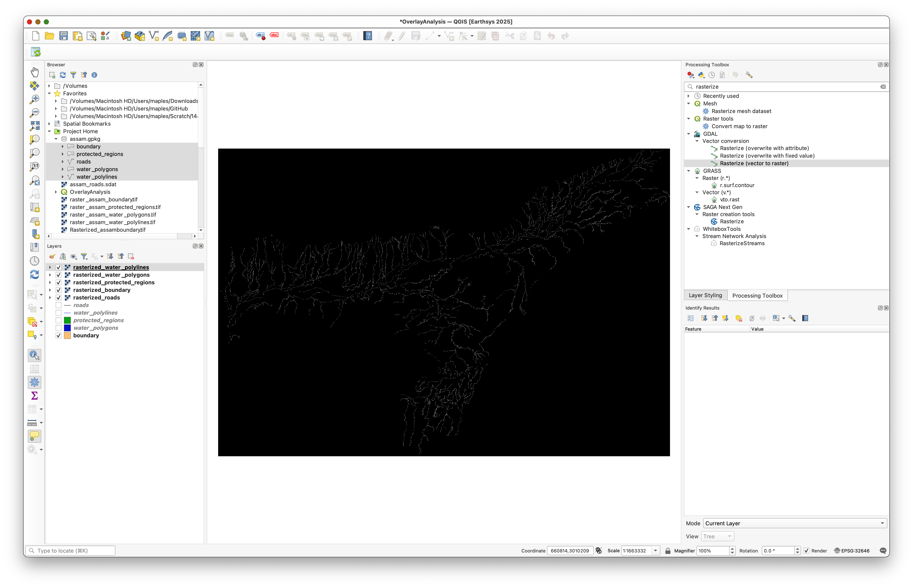This screenshot has width=913, height=588.
Task: Toggle the Render checkbox in status bar
Action: point(806,551)
